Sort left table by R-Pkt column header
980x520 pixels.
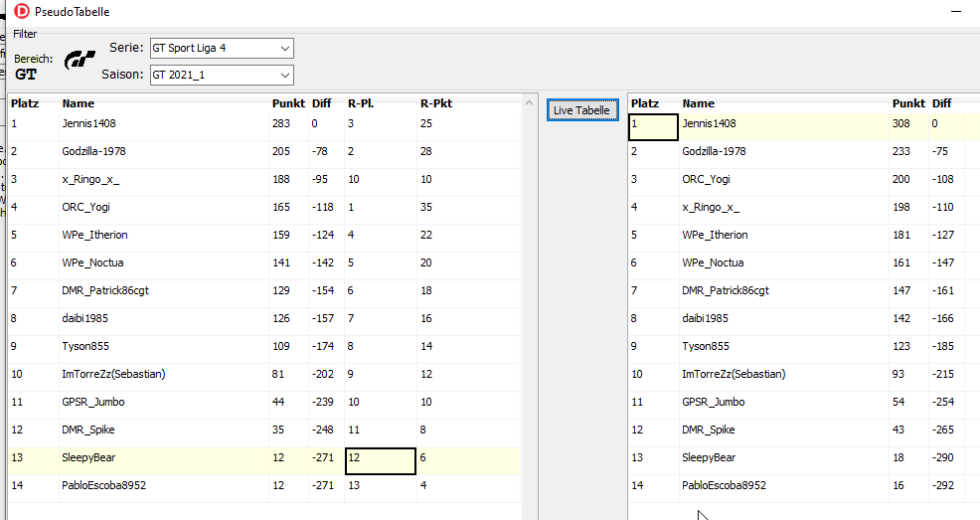coord(437,102)
